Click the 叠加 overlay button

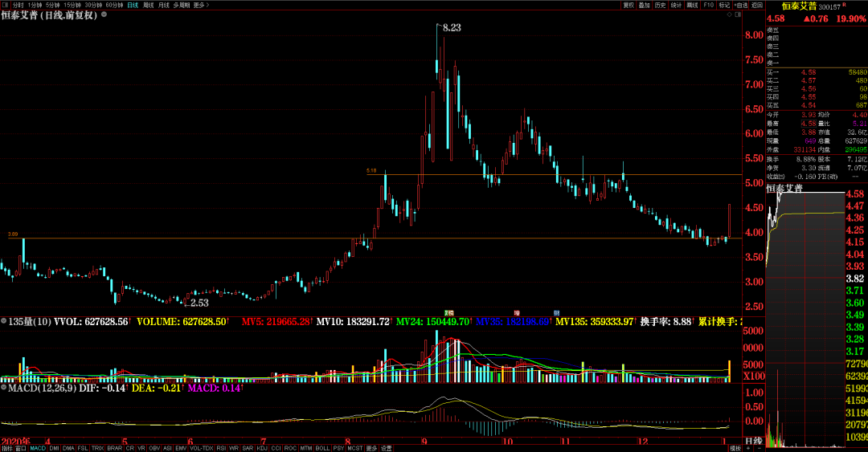(644, 5)
